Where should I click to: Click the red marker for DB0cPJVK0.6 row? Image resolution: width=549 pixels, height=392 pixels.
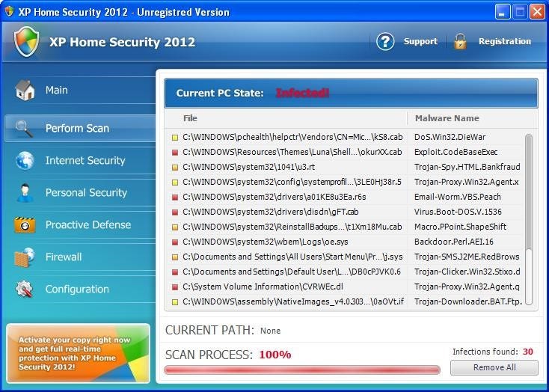175,272
